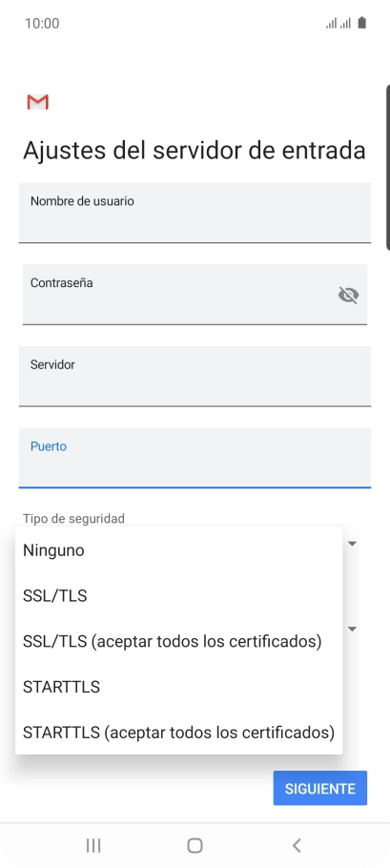390x868 pixels.
Task: Tap the battery status icon
Action: click(x=361, y=23)
